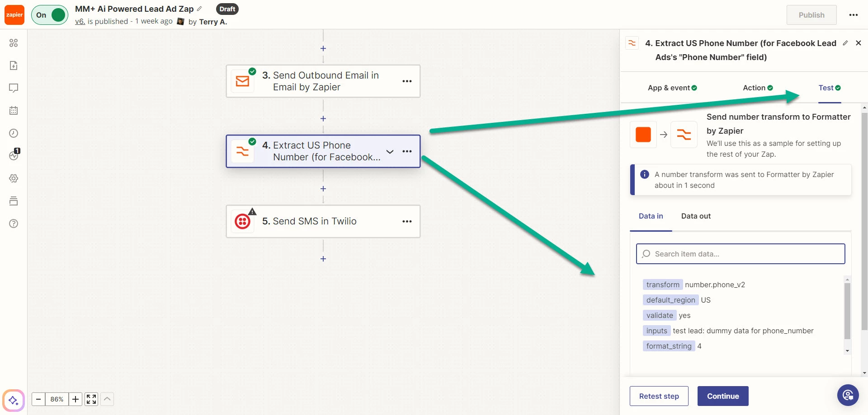Open the Data out tab
The width and height of the screenshot is (868, 415).
(696, 216)
